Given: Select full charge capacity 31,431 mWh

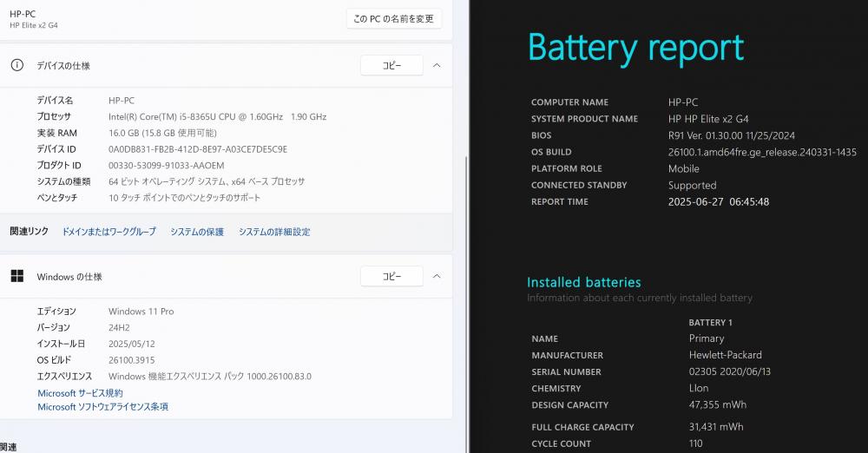Looking at the screenshot, I should 716,427.
